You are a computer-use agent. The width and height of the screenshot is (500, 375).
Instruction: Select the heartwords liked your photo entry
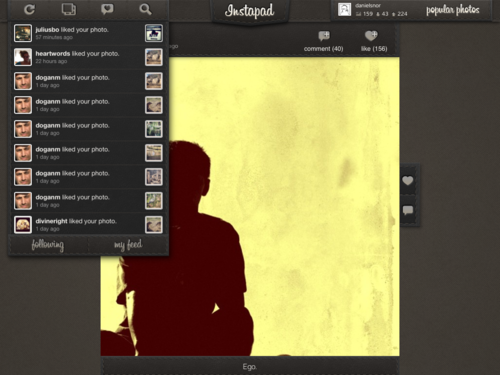(x=89, y=57)
